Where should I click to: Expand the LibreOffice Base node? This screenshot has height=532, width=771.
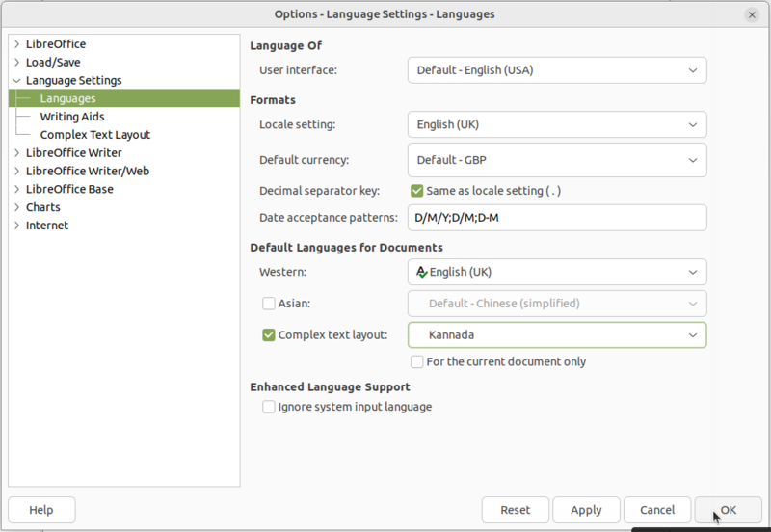click(16, 189)
